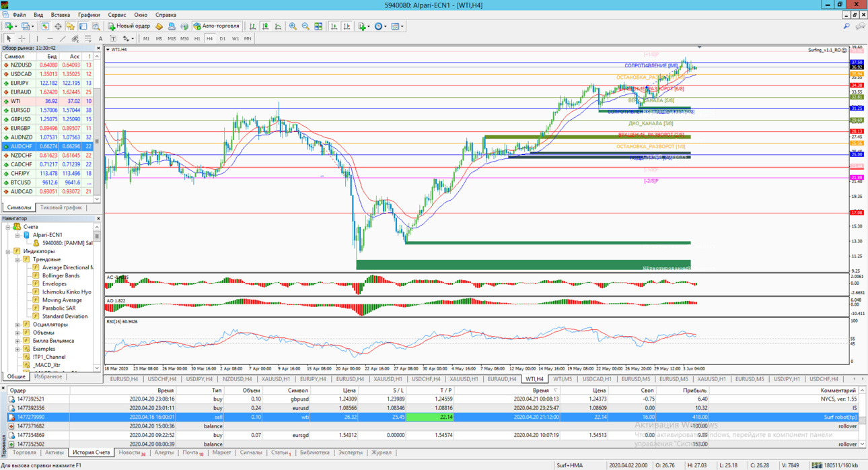Screen dimensions: 868x470
Task: Collapse the Счета tree node
Action: tap(8, 227)
